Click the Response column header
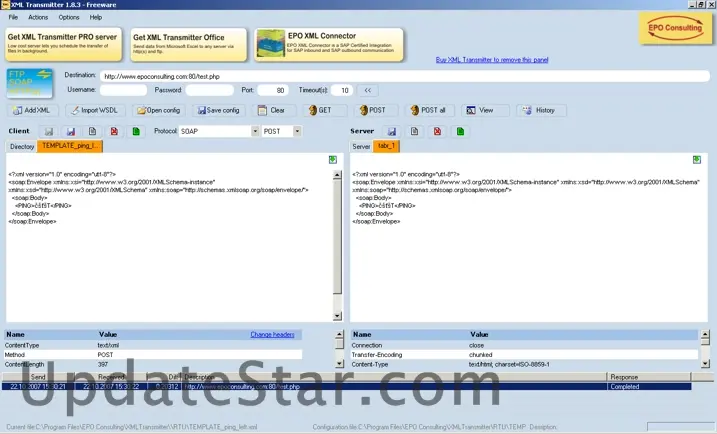The image size is (717, 434). (649, 377)
